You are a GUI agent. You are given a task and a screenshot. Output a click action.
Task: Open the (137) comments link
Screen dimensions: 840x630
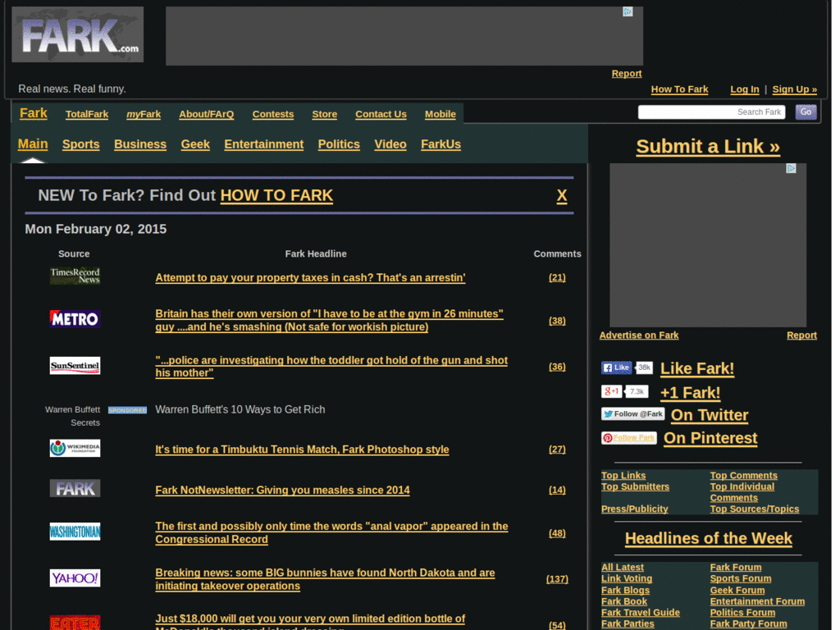tap(557, 579)
